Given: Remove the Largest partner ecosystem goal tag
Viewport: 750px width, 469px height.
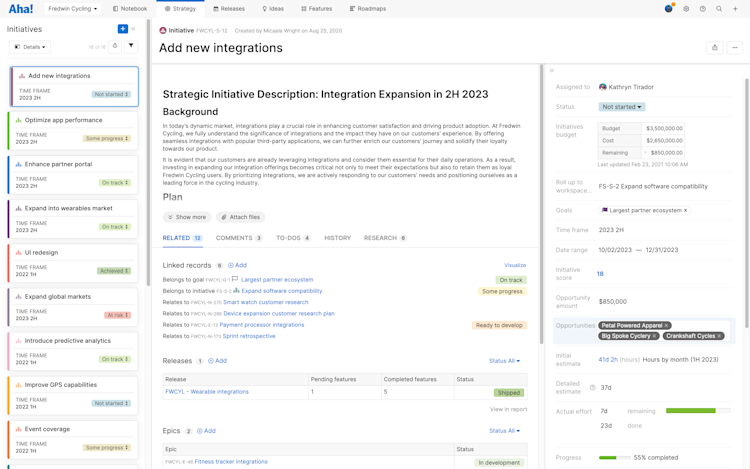Looking at the screenshot, I should click(685, 210).
